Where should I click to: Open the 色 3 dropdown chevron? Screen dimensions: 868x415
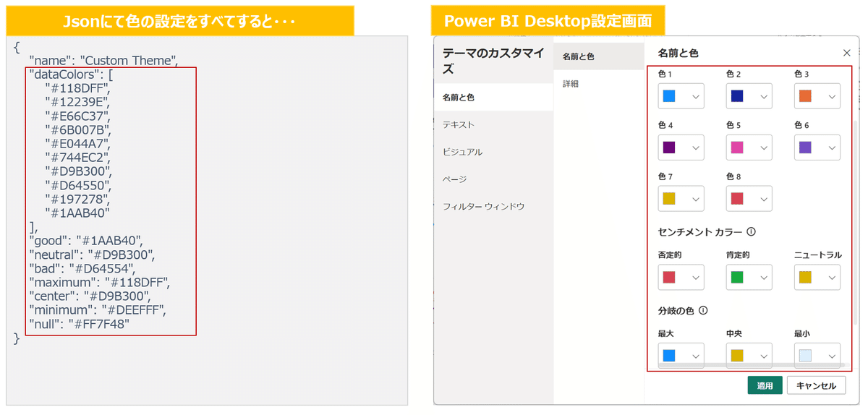832,96
